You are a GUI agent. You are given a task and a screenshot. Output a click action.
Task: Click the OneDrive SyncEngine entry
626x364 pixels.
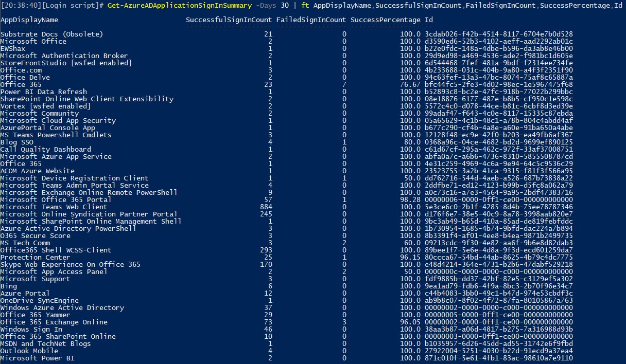40,300
